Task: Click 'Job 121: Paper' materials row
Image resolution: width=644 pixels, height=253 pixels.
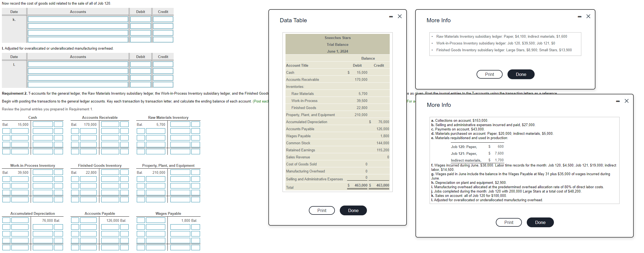Action: 477,153
